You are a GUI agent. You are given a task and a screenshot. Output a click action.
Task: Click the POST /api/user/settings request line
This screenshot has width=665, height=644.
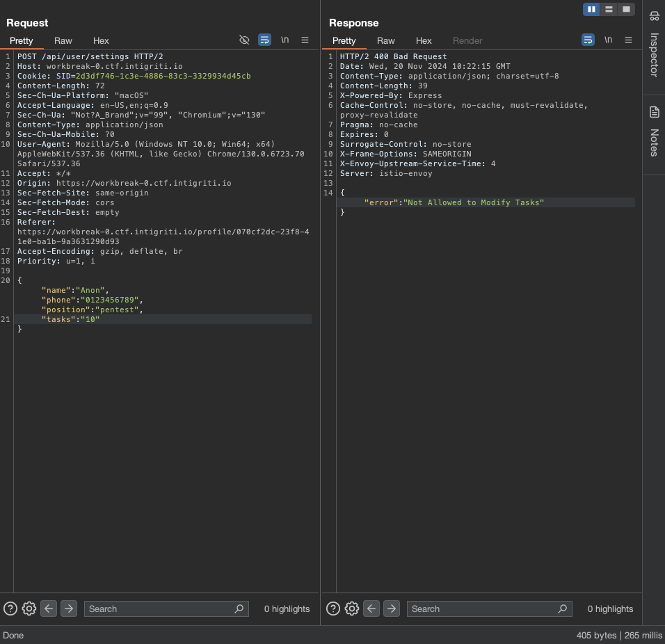(x=90, y=56)
